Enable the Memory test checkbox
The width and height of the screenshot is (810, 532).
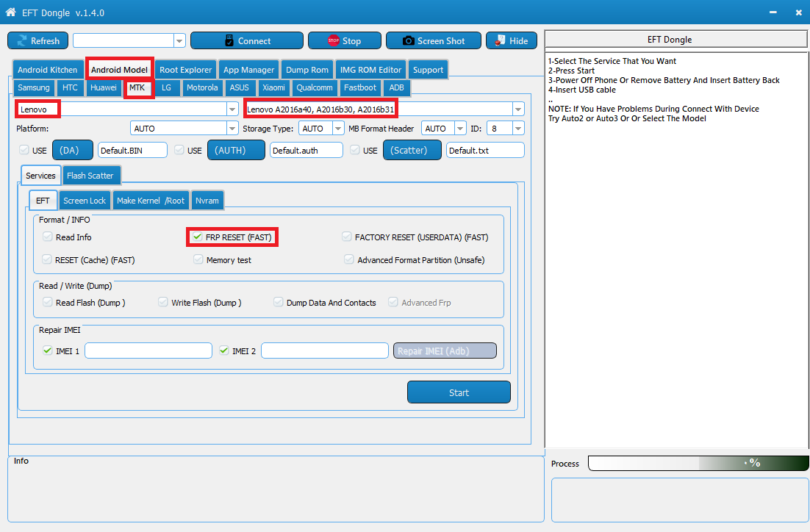point(198,259)
